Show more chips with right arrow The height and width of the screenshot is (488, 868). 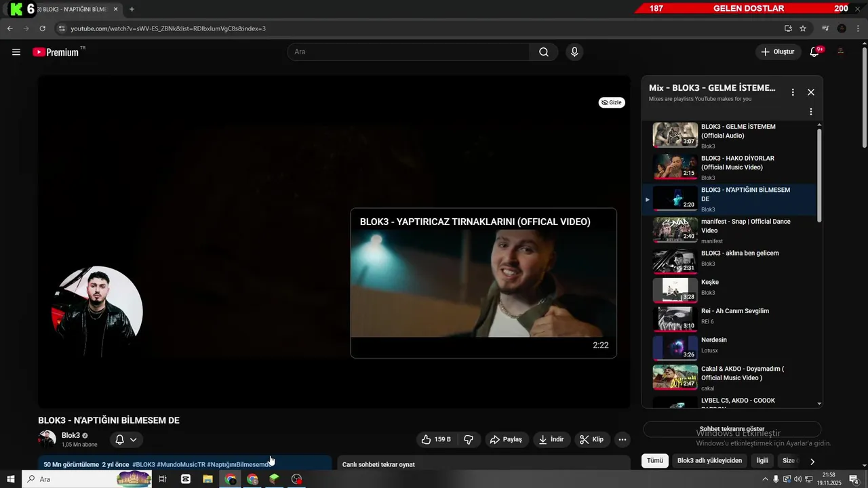click(812, 462)
